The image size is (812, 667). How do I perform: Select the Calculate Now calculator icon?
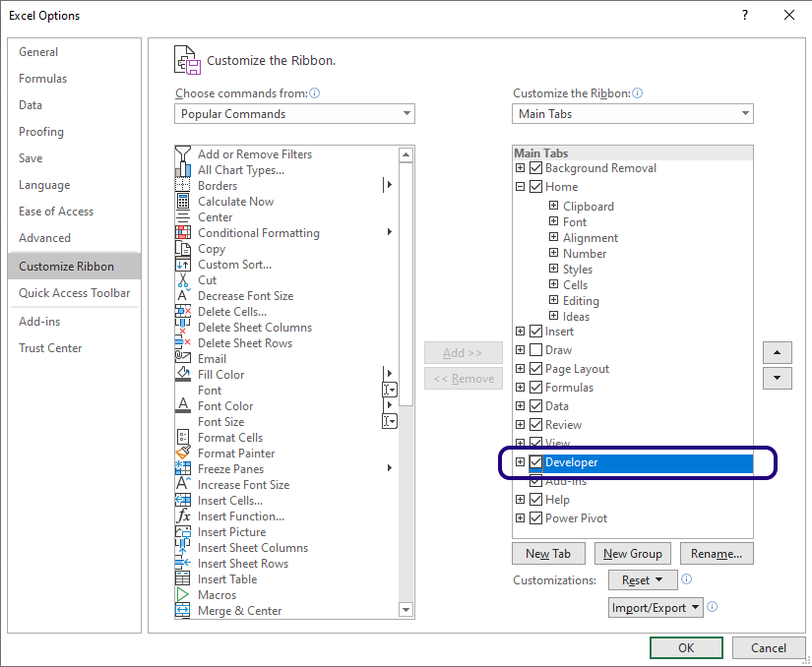[x=182, y=202]
